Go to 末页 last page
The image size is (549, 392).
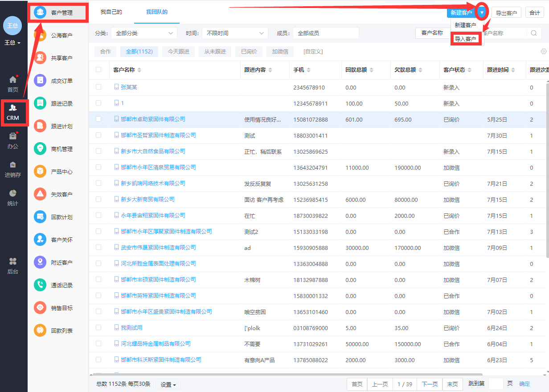pyautogui.click(x=452, y=384)
